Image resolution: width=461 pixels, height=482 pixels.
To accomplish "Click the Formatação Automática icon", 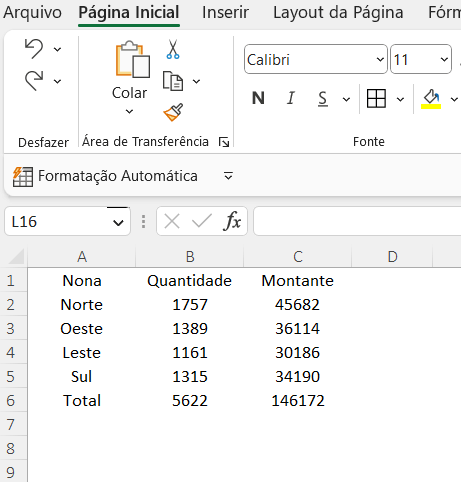I will (23, 176).
